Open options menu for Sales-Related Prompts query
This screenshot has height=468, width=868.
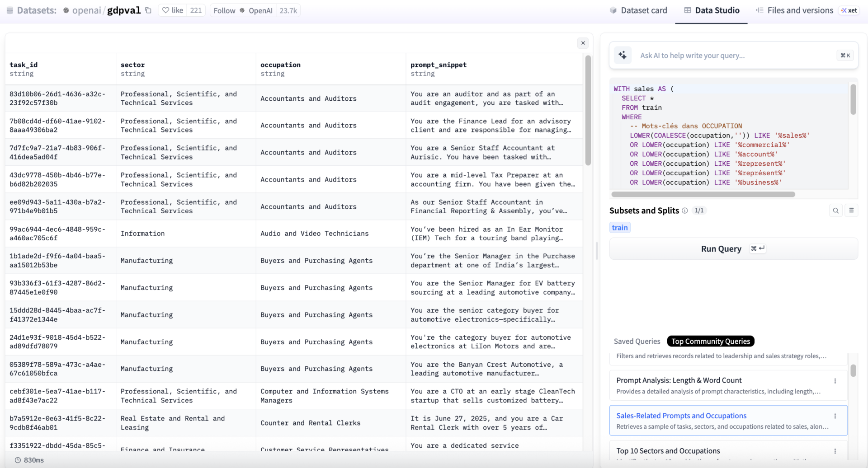(835, 416)
